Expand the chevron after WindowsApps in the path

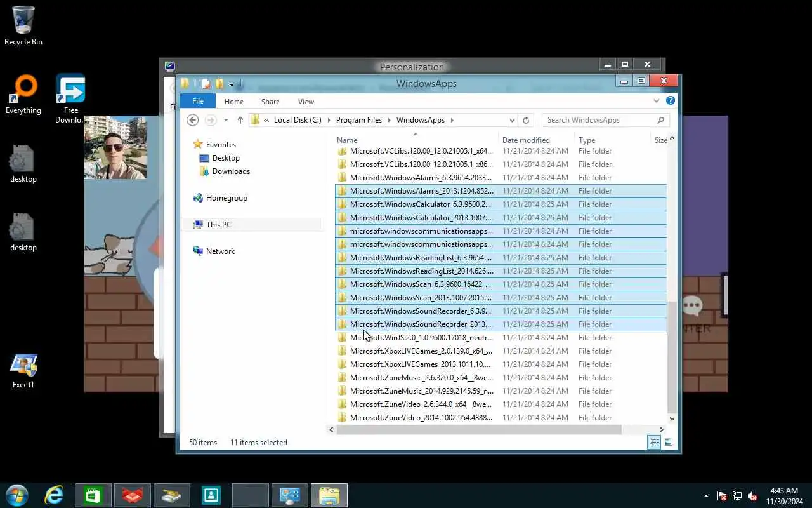[452, 120]
